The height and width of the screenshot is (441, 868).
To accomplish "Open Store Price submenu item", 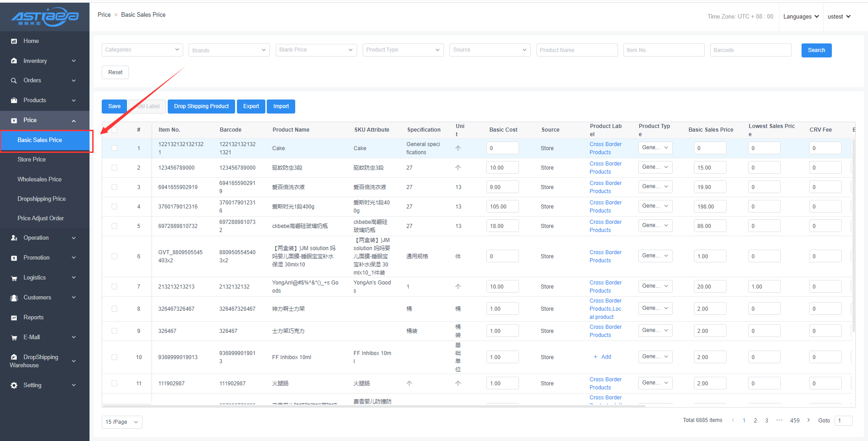I will pos(32,160).
